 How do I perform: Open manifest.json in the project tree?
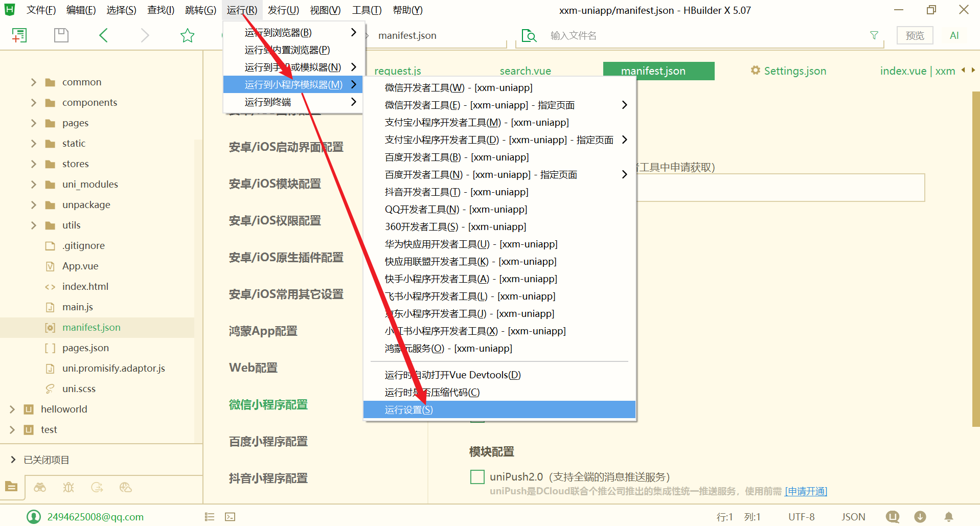[92, 328]
